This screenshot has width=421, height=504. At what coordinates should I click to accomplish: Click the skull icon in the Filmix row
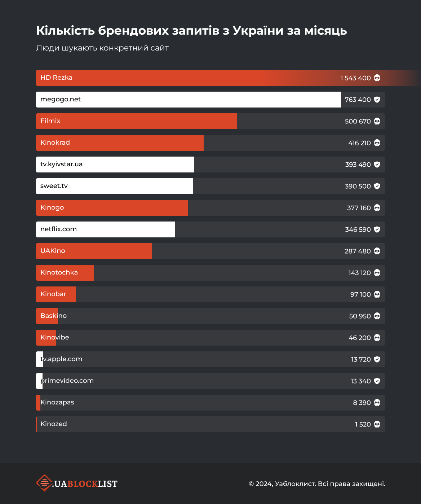click(377, 121)
